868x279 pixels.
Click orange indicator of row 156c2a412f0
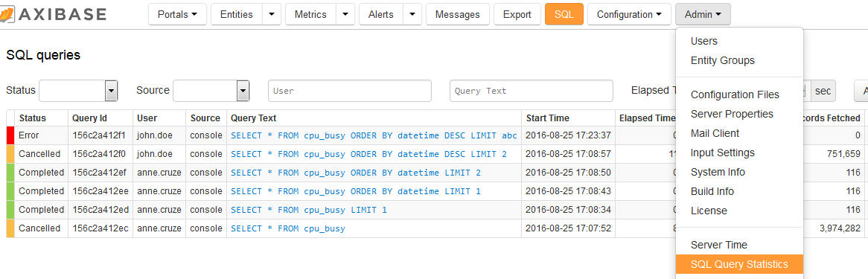click(10, 154)
